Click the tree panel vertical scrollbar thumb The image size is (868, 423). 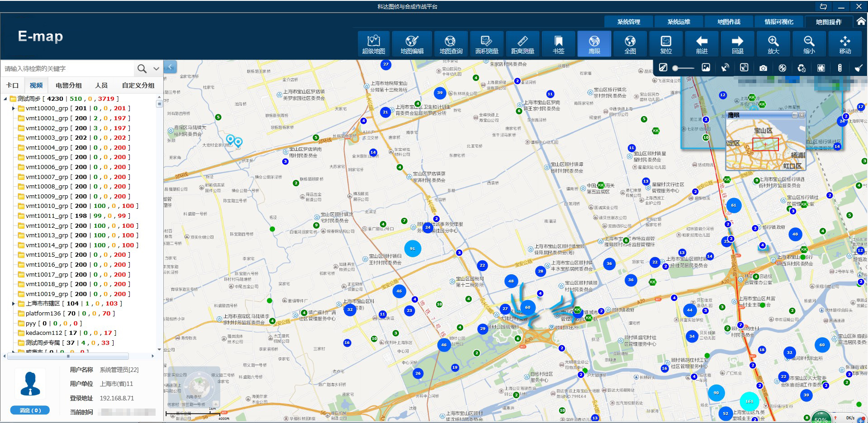coord(159,103)
